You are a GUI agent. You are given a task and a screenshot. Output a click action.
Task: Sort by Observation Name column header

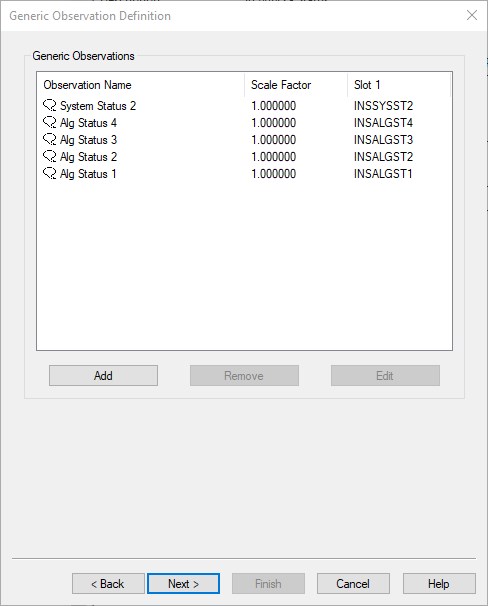pos(141,85)
